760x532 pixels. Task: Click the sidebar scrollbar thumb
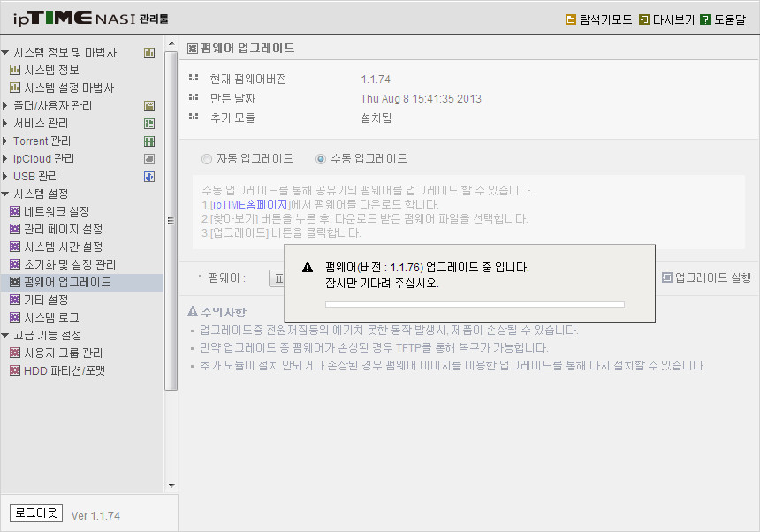pyautogui.click(x=171, y=220)
